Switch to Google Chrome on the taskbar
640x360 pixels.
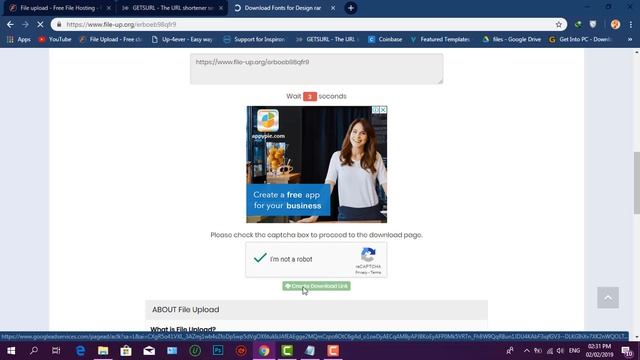[264, 351]
